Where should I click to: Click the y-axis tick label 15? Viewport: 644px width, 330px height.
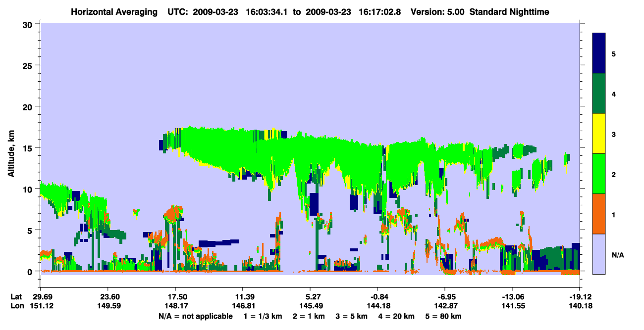(29, 147)
